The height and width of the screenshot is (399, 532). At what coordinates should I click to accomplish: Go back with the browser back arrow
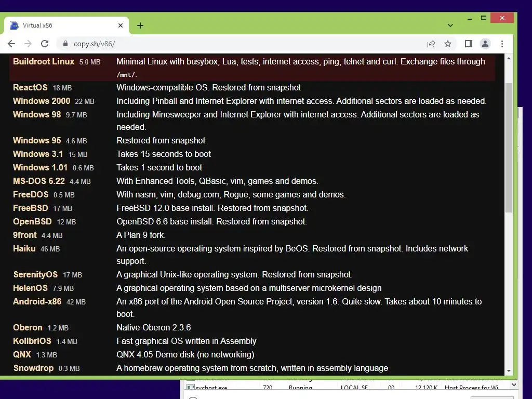11,44
